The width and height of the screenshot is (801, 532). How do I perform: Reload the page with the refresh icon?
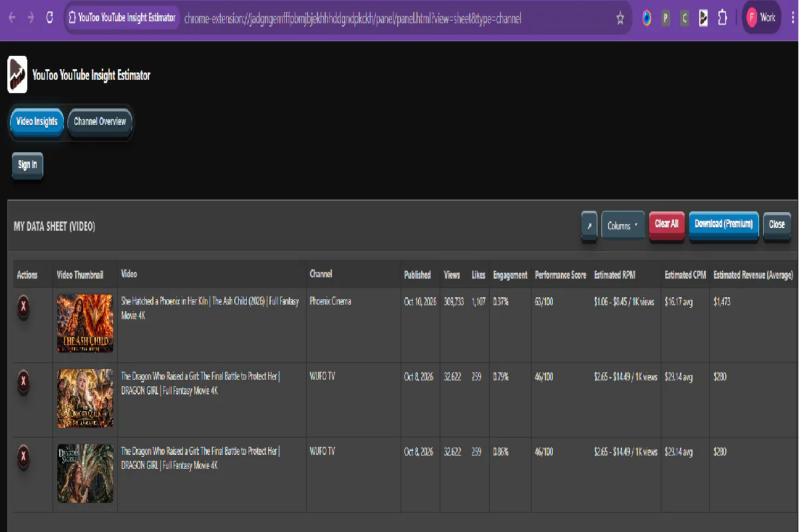(x=49, y=18)
